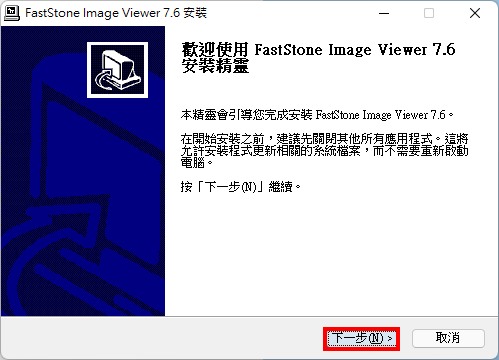This screenshot has width=499, height=360.
Task: Click the 安裝精靈 heading line
Action: coord(215,66)
